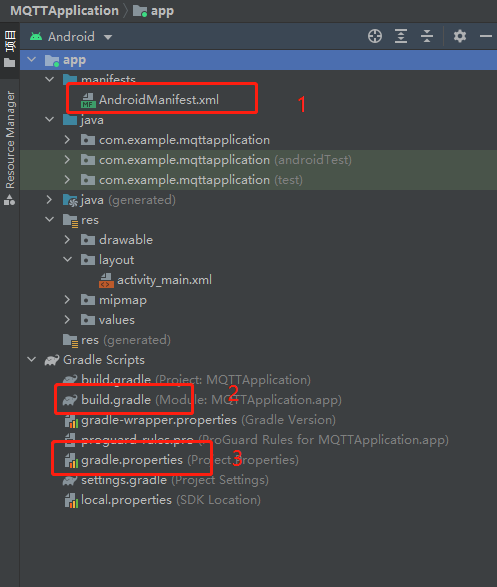
Task: Click MQTTApplication breadcrumb in navigation bar
Action: [64, 10]
